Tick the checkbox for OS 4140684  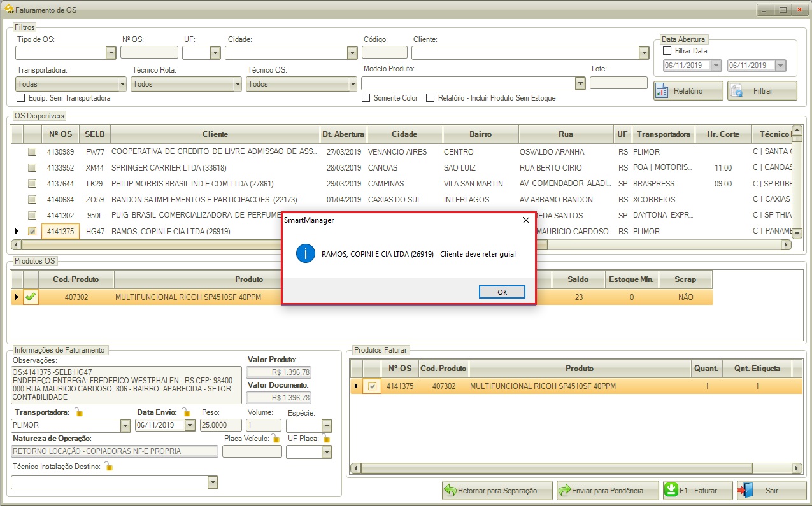32,200
